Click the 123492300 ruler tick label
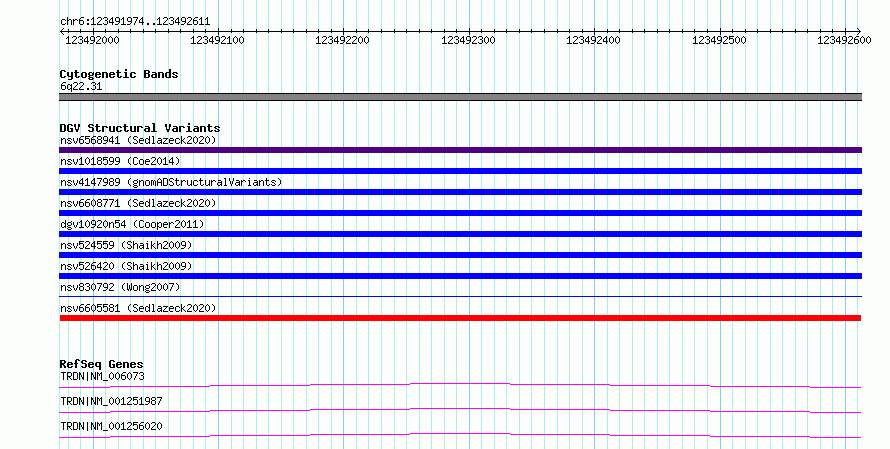Image resolution: width=890 pixels, height=449 pixels. pos(468,40)
